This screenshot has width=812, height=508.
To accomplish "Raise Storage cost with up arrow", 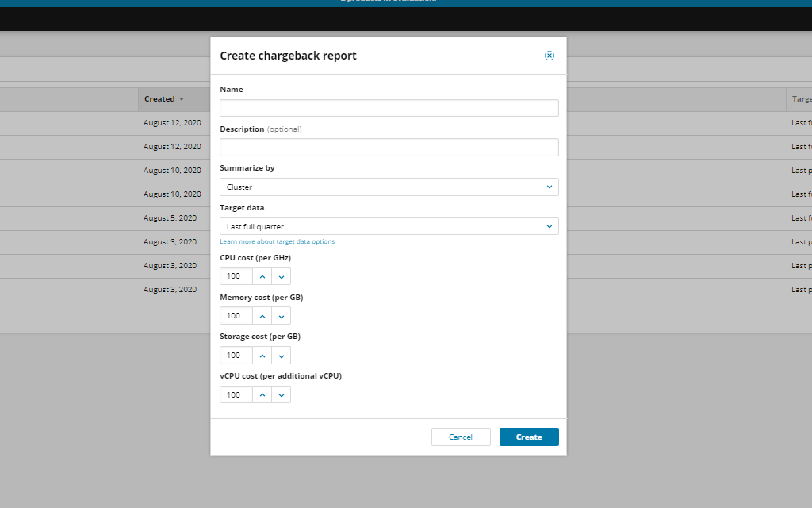I will click(x=262, y=356).
